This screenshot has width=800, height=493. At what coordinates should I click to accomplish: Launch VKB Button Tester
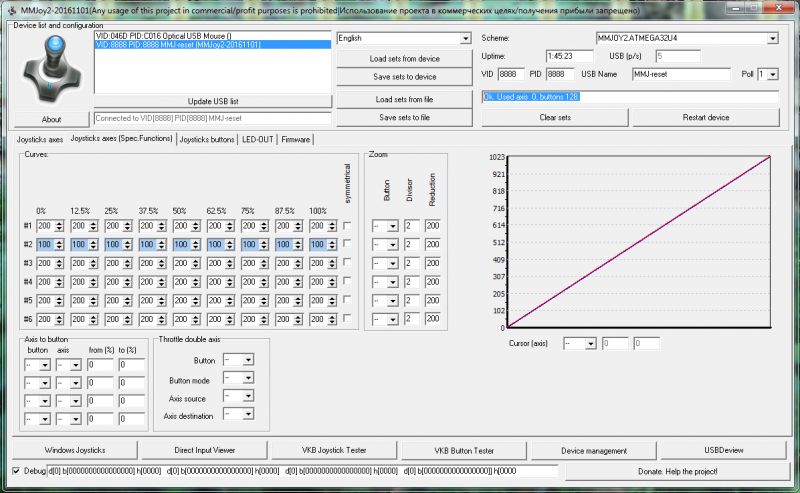464,450
